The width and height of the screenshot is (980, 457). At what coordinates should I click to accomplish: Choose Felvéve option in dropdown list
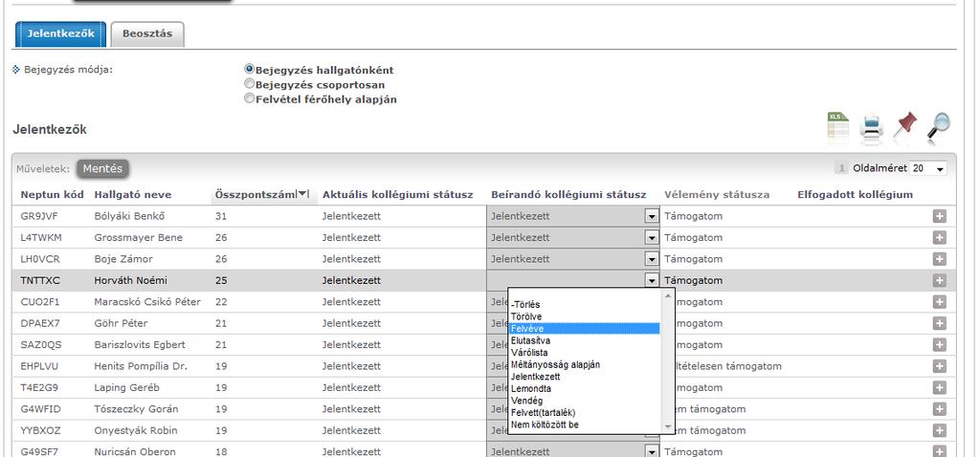[x=584, y=328]
